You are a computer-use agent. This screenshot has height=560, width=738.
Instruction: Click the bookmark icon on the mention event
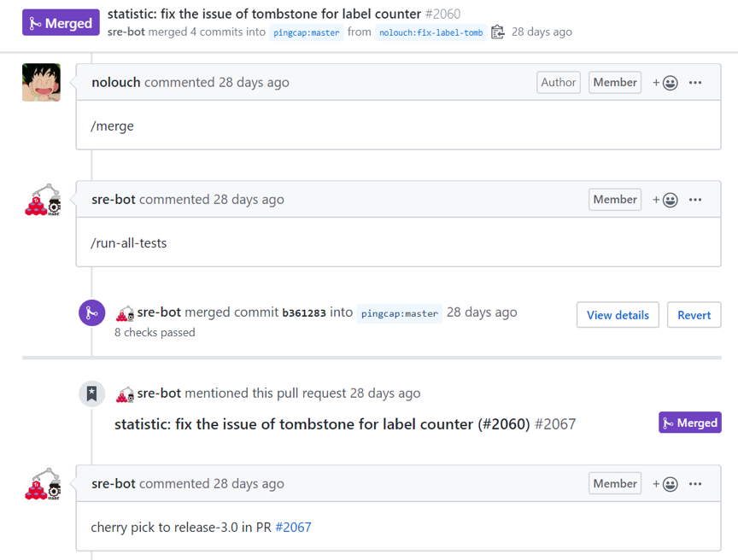[x=91, y=394]
